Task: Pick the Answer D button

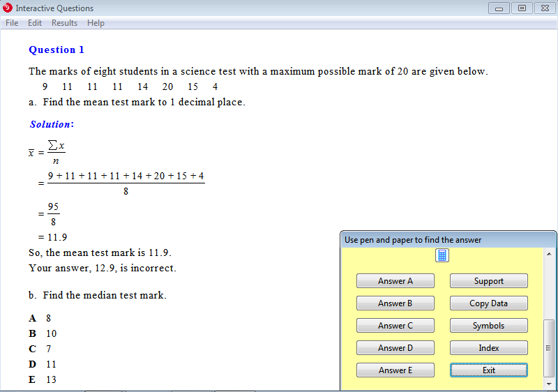Action: [x=395, y=348]
